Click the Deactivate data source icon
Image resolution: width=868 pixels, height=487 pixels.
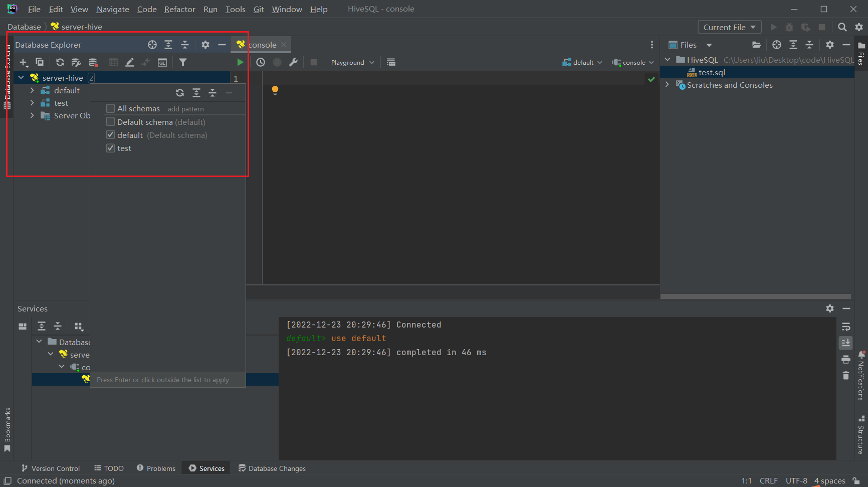click(93, 62)
